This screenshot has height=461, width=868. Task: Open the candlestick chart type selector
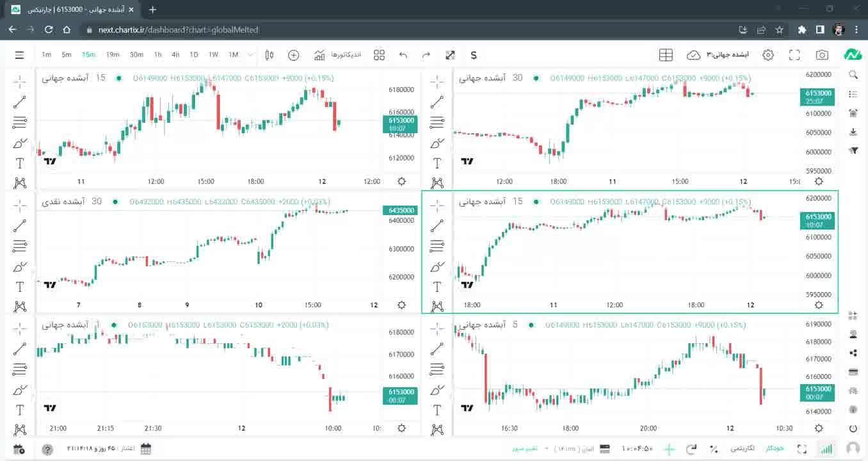point(269,55)
